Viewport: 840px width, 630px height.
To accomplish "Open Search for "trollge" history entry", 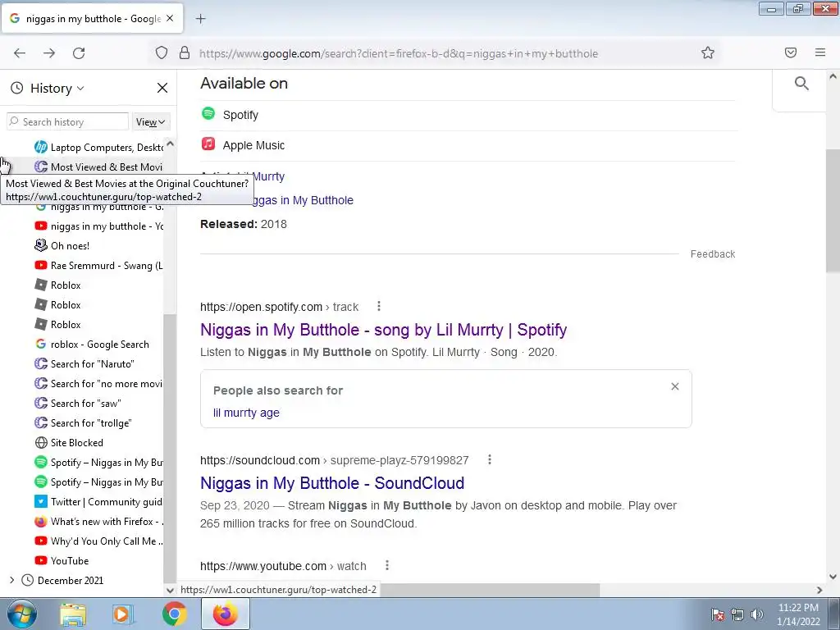I will point(83,423).
